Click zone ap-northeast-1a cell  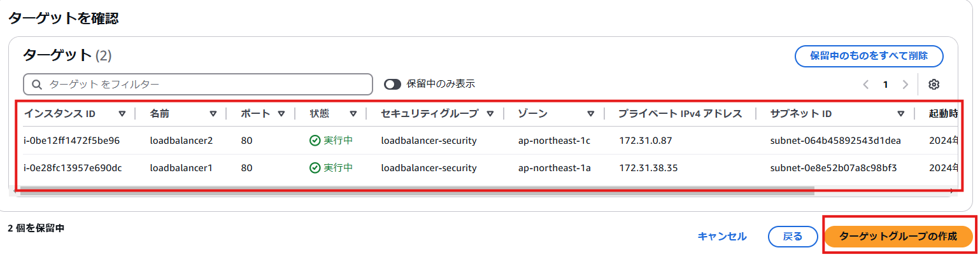(554, 168)
